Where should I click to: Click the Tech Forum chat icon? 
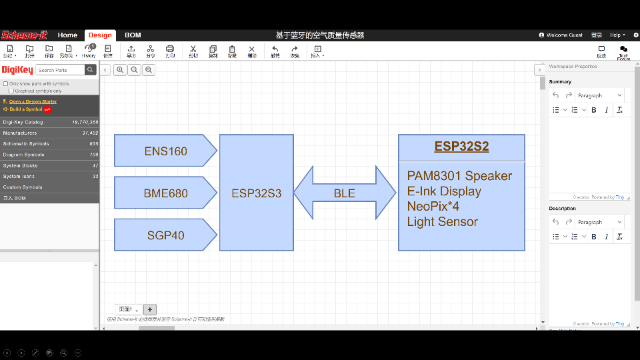click(x=623, y=52)
